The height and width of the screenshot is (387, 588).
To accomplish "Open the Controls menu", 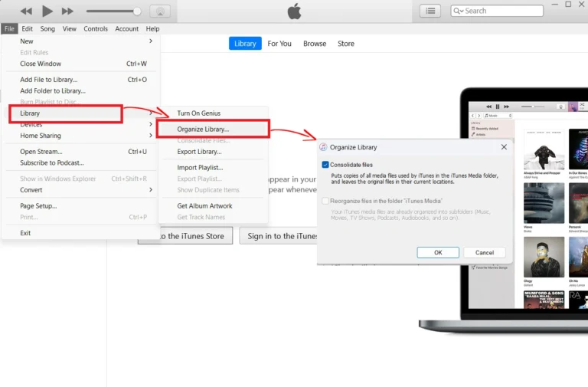I will 96,29.
